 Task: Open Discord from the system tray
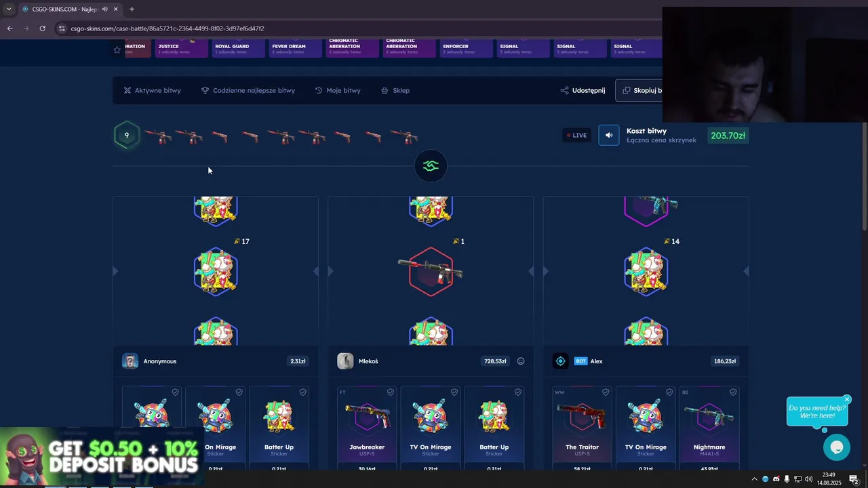click(x=776, y=479)
